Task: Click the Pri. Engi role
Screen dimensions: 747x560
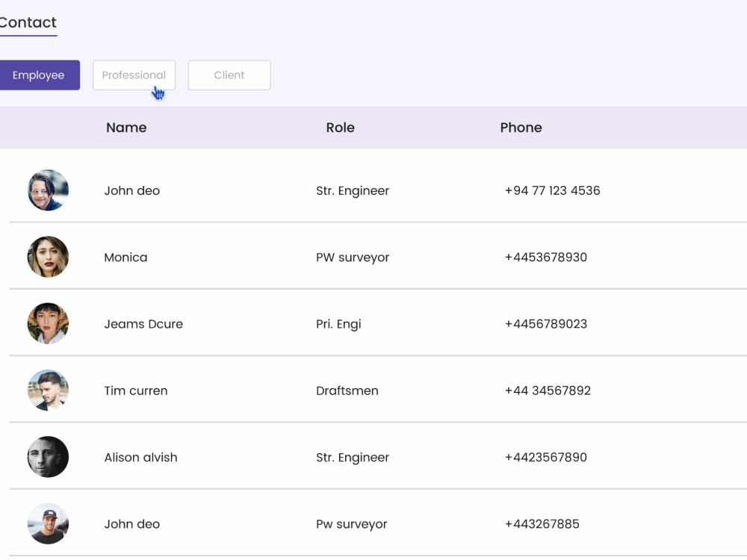Action: (x=338, y=324)
